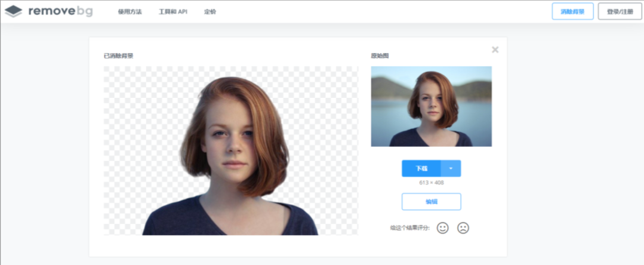Screen dimensions: 644x265
Task: Close the result panel with the X
Action: [495, 50]
